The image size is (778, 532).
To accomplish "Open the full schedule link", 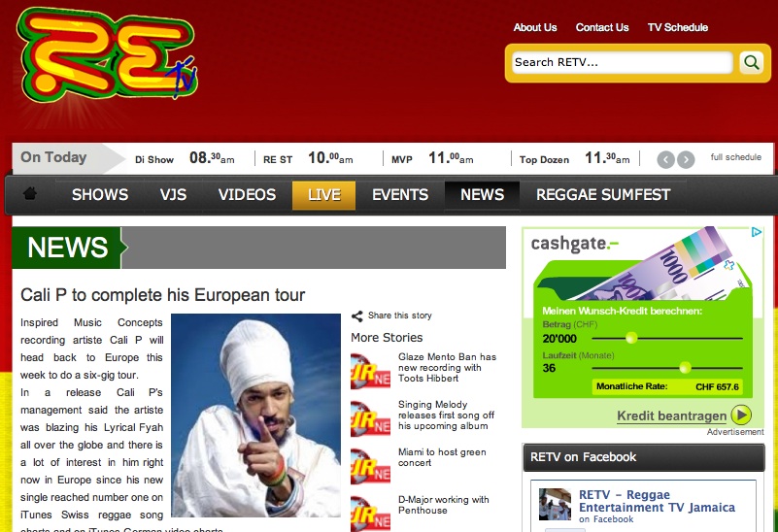I will [736, 157].
